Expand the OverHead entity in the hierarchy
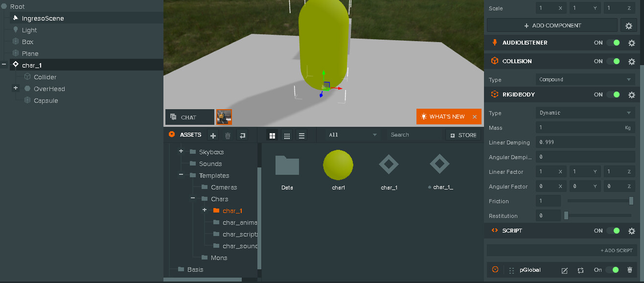The image size is (644, 283). click(16, 89)
